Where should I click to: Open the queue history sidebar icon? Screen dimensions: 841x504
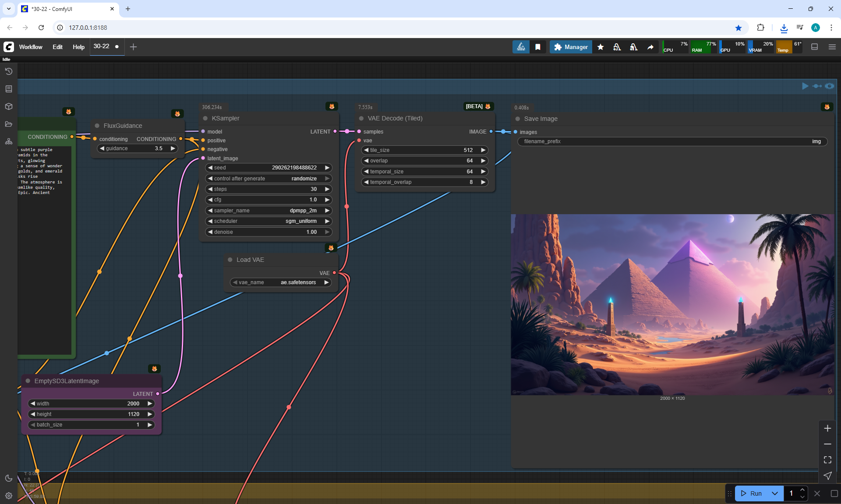9,71
